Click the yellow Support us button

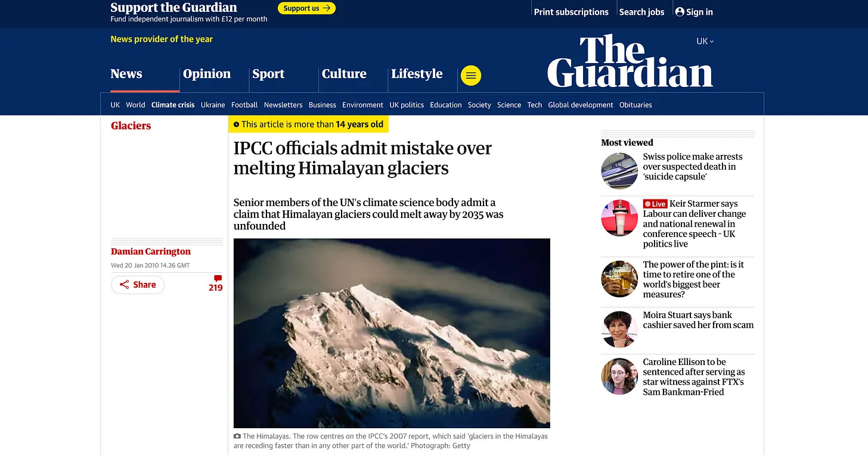click(x=306, y=8)
